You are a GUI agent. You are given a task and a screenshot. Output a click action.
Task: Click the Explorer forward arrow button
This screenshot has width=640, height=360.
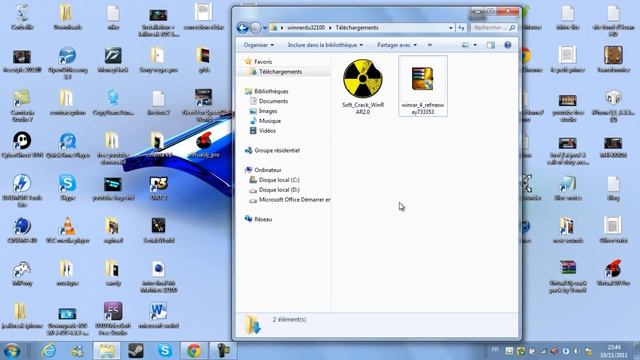coord(256,28)
